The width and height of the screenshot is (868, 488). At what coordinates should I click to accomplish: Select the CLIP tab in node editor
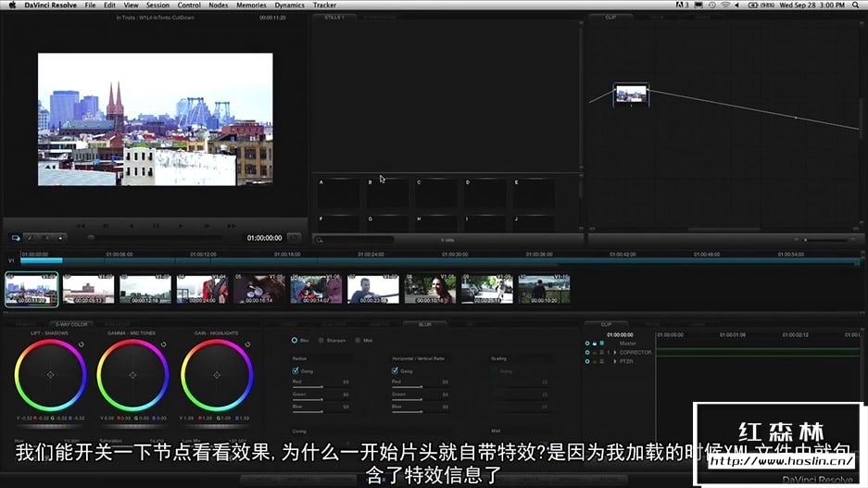coord(610,18)
